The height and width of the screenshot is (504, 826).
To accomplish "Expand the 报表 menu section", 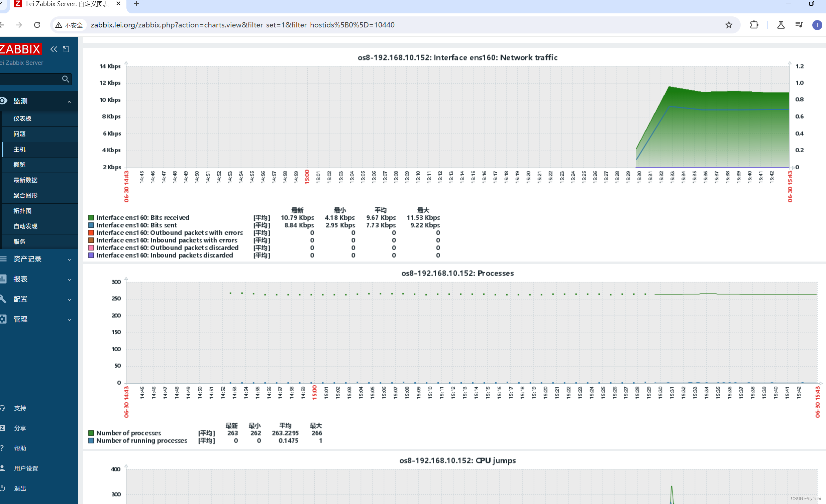I will (x=70, y=280).
